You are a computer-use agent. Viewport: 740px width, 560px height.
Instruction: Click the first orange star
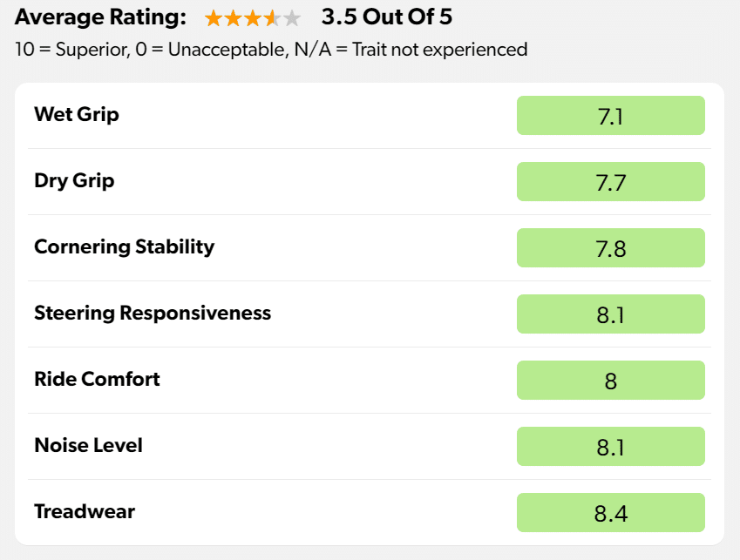[x=213, y=17]
